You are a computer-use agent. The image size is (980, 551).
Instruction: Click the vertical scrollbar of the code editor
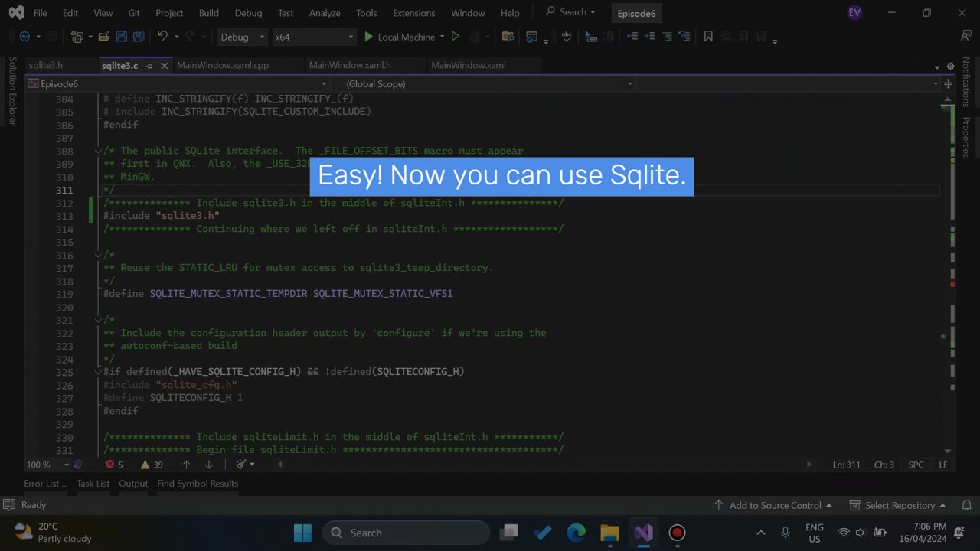coord(949,275)
